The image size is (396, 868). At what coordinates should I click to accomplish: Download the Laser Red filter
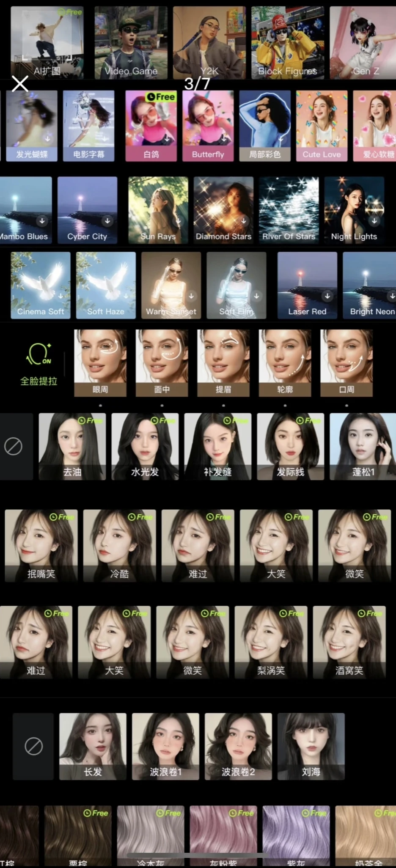pyautogui.click(x=327, y=296)
